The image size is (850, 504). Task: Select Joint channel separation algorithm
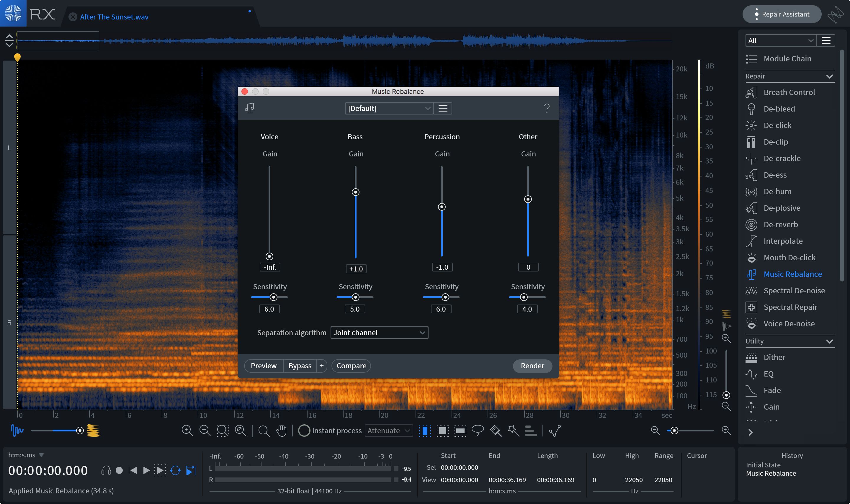(378, 332)
